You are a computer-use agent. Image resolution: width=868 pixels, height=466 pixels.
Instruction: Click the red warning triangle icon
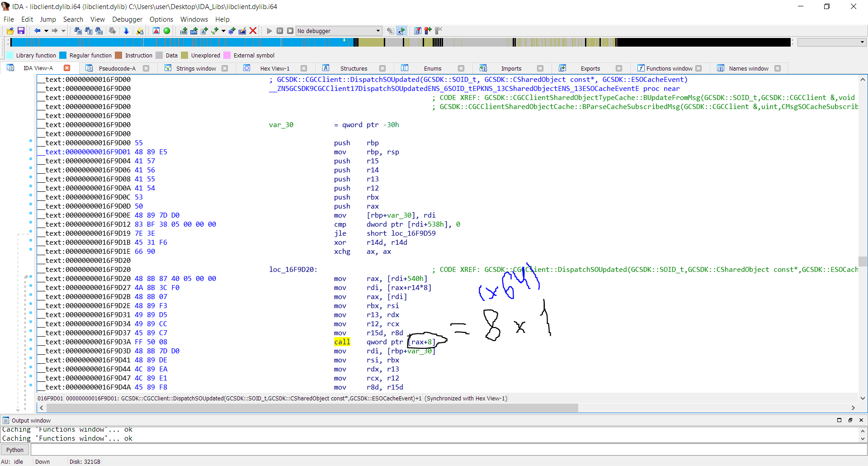point(156,31)
